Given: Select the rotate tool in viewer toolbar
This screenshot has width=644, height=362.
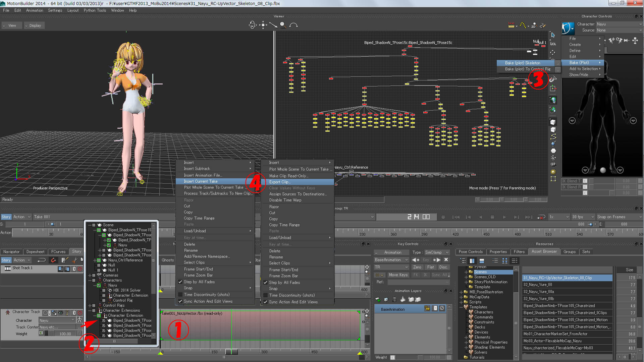Looking at the screenshot, I should (253, 25).
